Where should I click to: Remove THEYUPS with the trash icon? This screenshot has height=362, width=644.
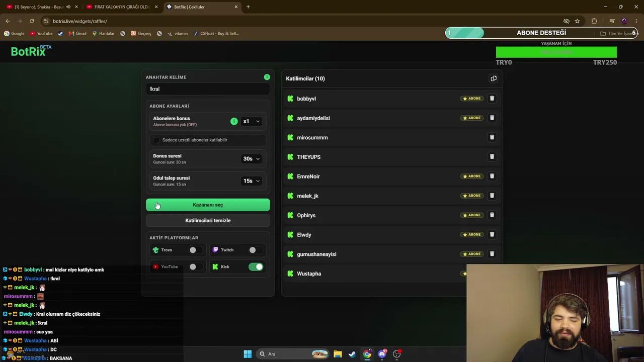pyautogui.click(x=492, y=157)
